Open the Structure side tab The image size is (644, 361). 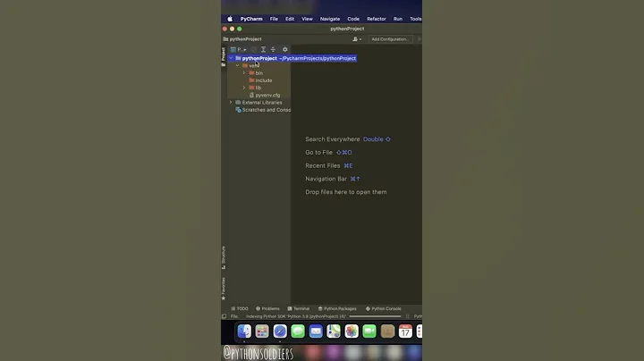[x=224, y=257]
